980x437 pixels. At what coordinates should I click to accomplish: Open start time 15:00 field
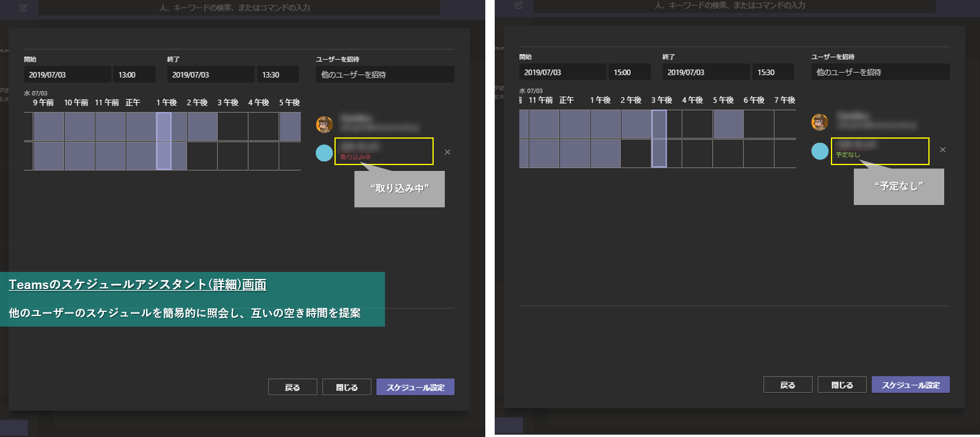[630, 72]
